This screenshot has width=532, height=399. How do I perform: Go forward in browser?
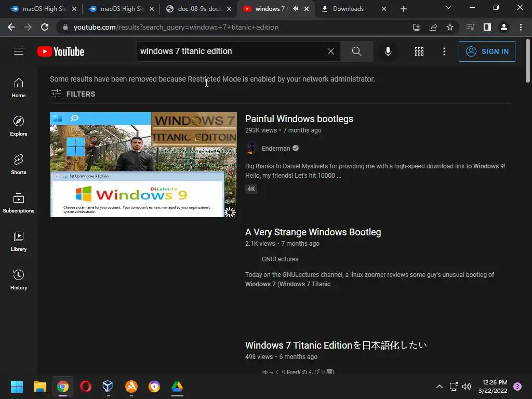click(x=28, y=27)
